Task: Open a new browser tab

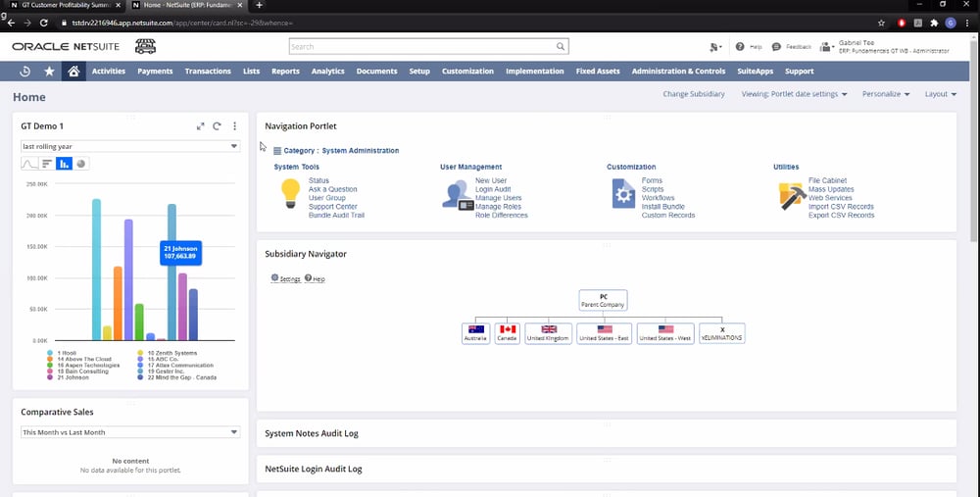Action: 259,5
